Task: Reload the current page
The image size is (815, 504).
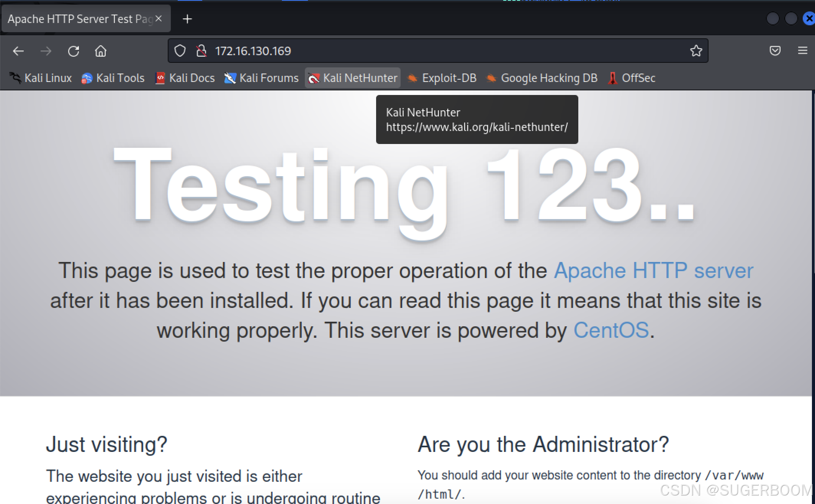Action: (73, 51)
